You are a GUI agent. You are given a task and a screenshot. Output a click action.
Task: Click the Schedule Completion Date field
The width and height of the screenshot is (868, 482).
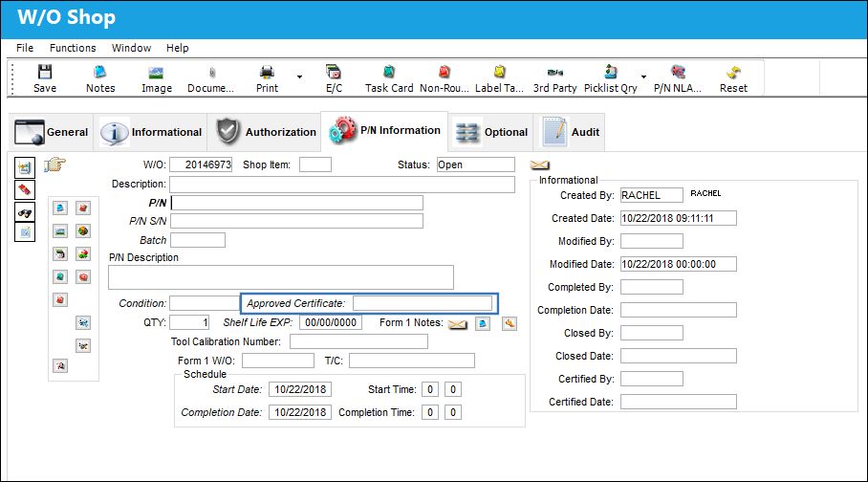(300, 412)
